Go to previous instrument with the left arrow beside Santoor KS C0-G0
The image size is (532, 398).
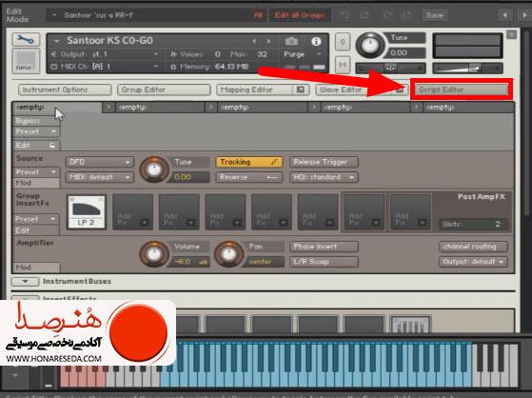coord(254,41)
